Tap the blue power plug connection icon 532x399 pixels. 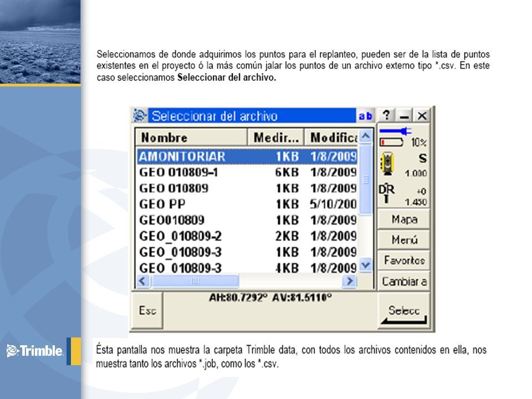point(396,131)
